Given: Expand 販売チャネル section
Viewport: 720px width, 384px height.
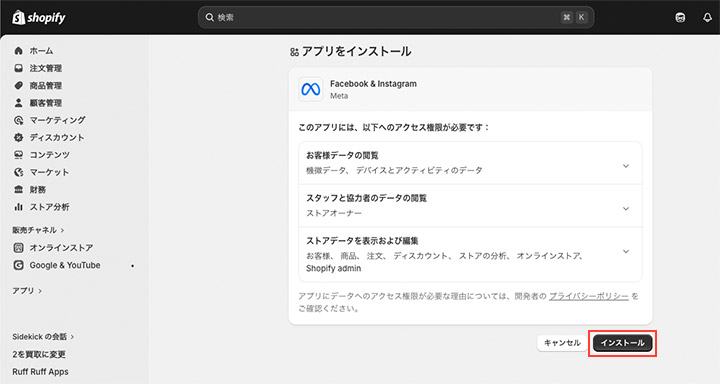Looking at the screenshot, I should pyautogui.click(x=38, y=230).
